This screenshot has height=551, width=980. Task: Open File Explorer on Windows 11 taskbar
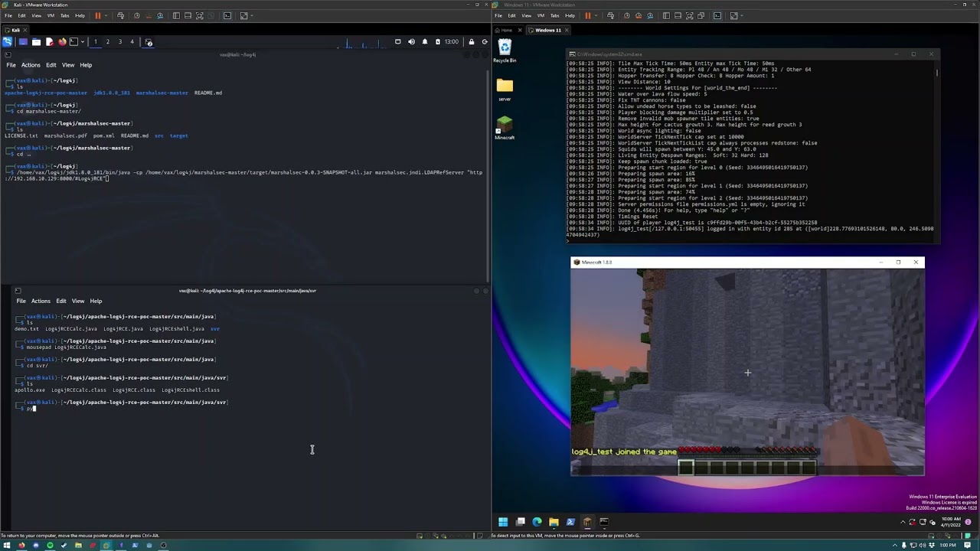[554, 522]
